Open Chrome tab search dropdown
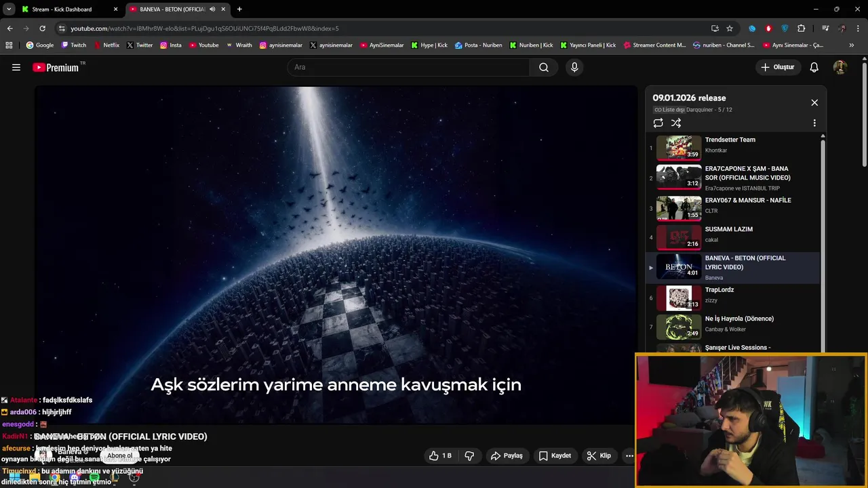868x488 pixels. coord(9,9)
